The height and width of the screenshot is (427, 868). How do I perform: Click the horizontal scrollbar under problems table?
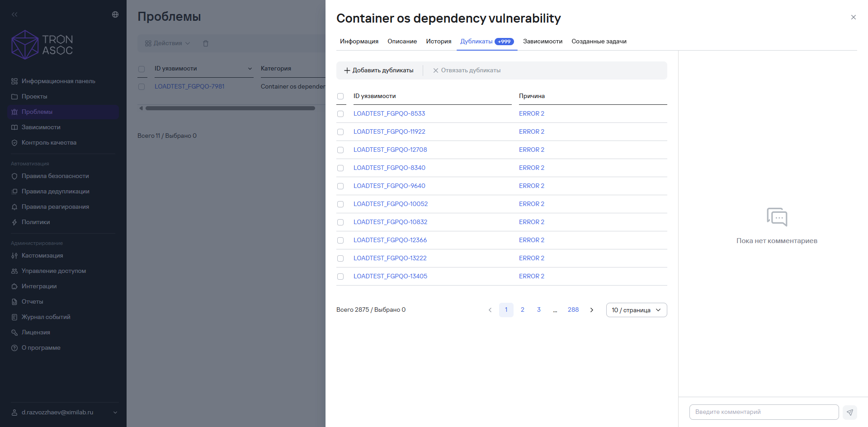point(230,108)
